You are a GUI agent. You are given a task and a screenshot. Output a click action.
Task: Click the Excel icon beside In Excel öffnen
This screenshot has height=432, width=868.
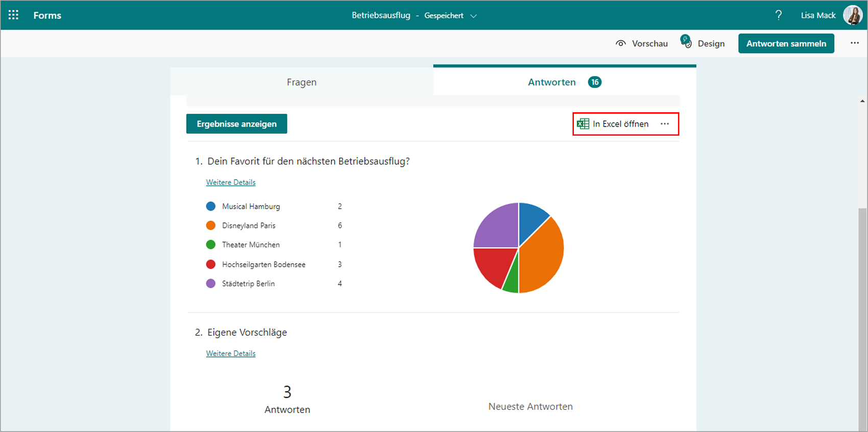[583, 124]
